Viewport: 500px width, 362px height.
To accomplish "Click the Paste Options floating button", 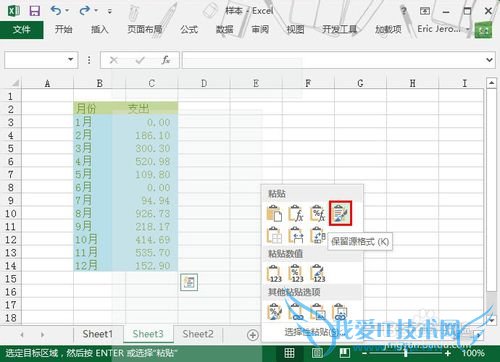I will coord(189,282).
